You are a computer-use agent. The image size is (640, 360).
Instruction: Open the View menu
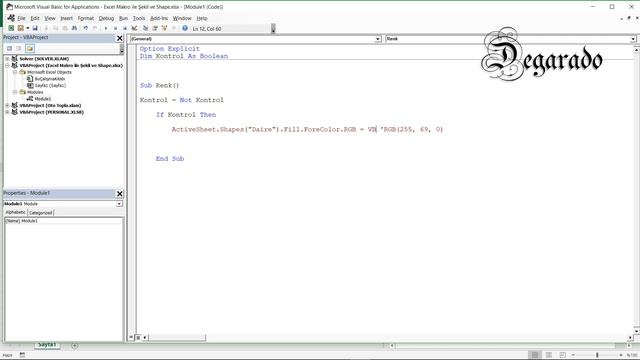tap(50, 18)
